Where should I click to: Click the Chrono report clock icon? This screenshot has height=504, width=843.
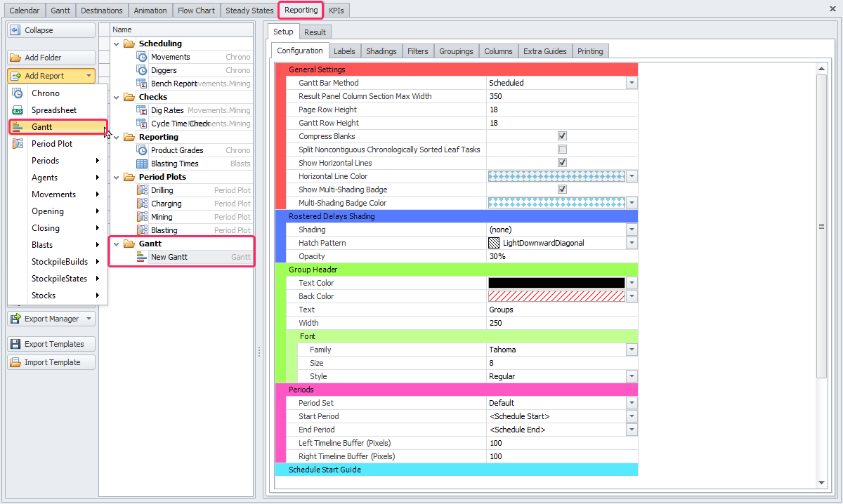tap(18, 93)
